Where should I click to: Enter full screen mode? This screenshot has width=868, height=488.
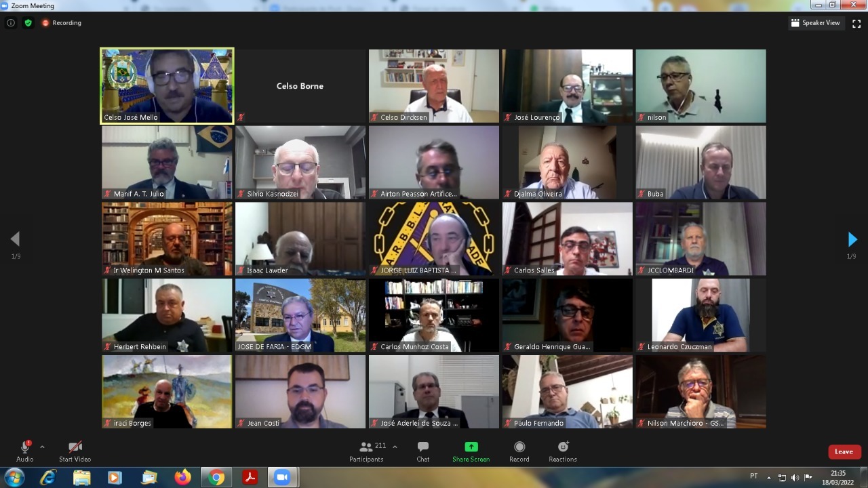click(x=856, y=23)
